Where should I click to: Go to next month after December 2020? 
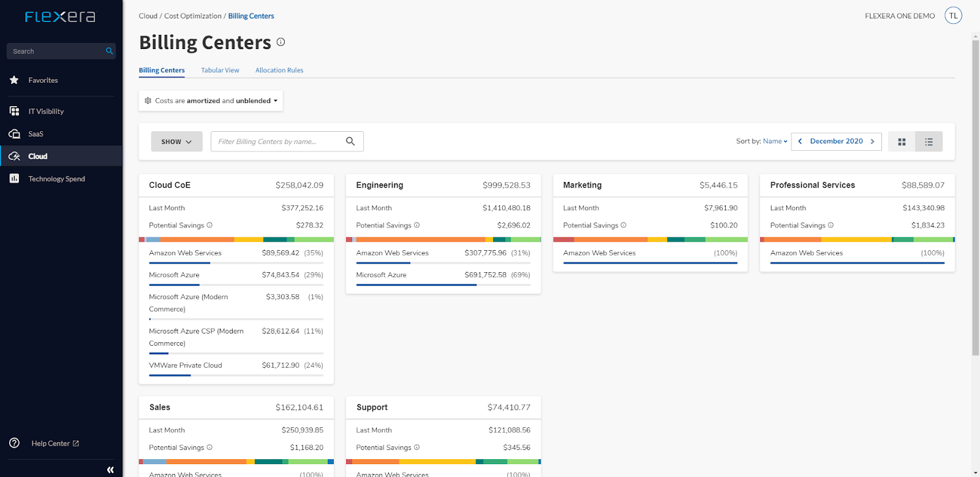click(872, 142)
